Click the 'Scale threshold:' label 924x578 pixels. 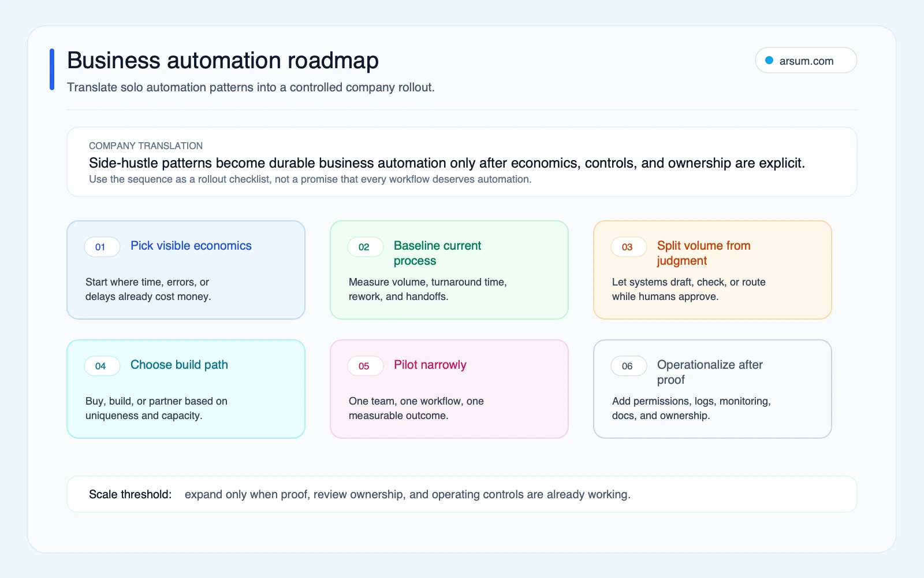pos(130,494)
